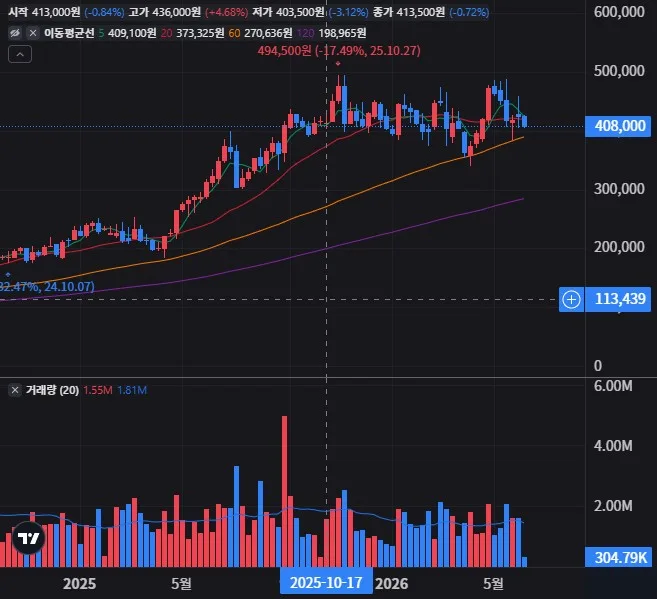Click the 5-period value 409,100원

[x=132, y=33]
